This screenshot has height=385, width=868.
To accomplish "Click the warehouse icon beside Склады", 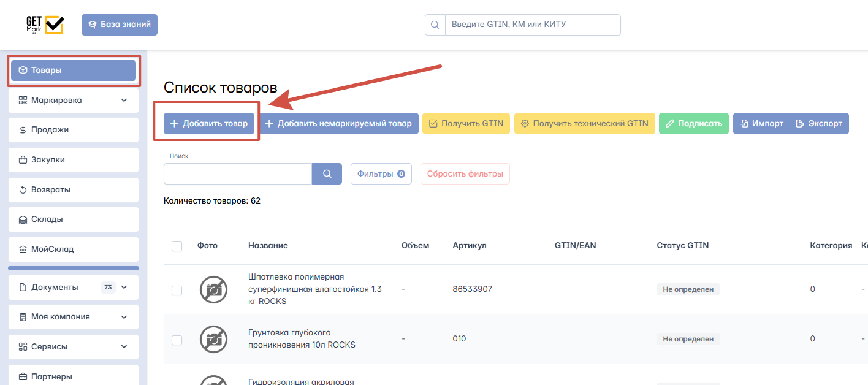I will [x=23, y=219].
